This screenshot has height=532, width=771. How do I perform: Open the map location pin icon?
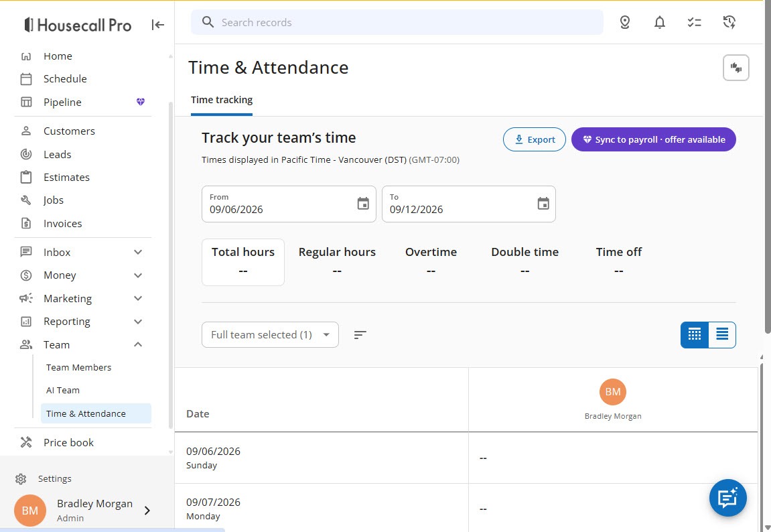click(624, 22)
